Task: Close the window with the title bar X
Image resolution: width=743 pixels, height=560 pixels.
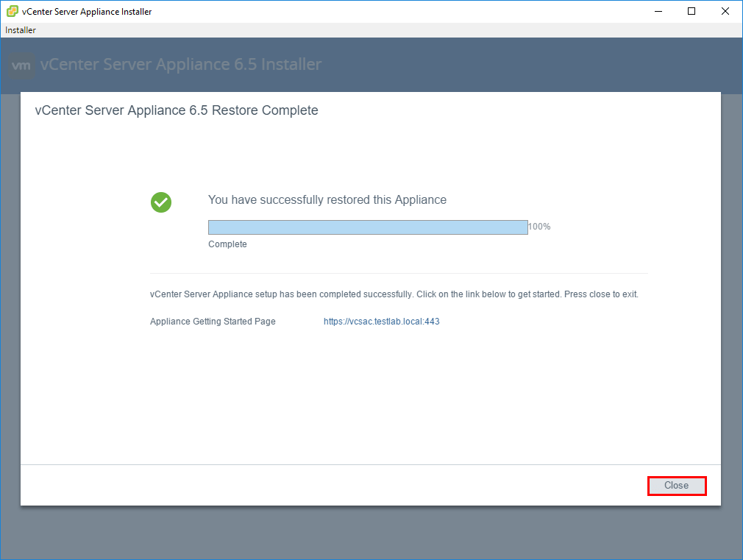Action: (x=725, y=11)
